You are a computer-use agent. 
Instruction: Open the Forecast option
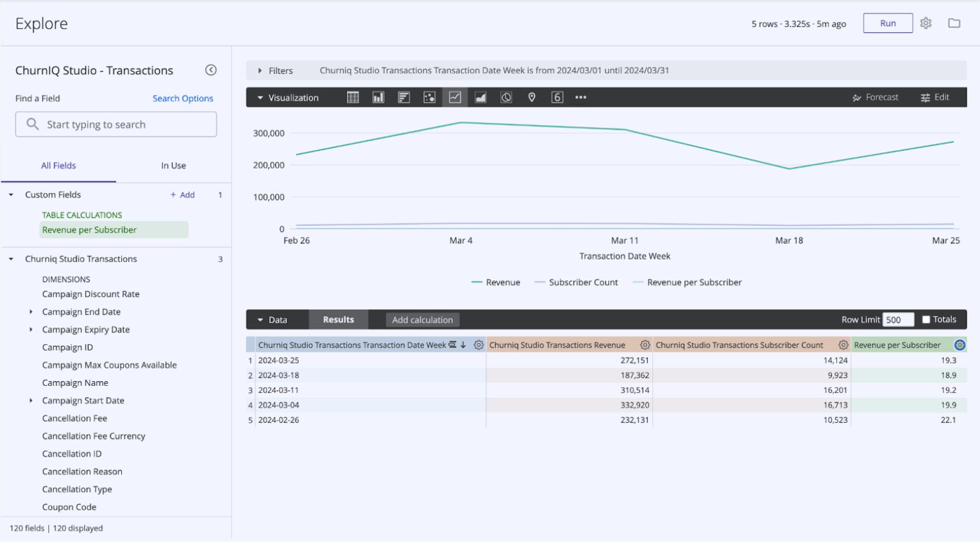(x=875, y=98)
